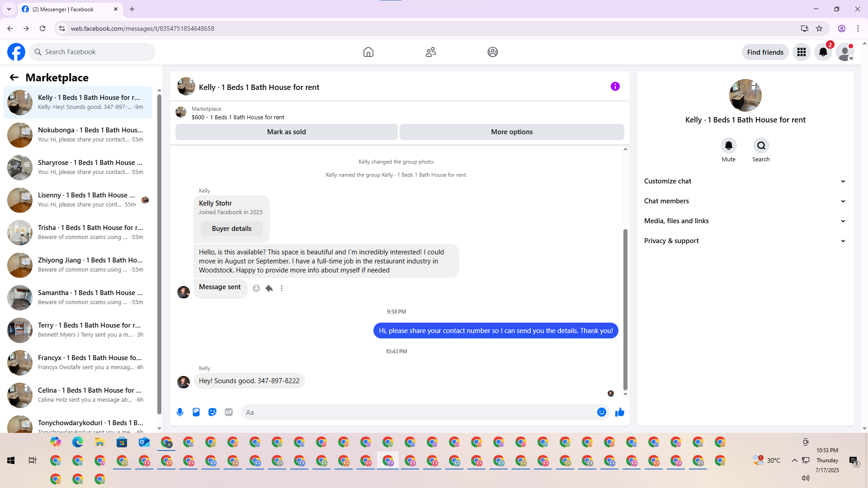Image resolution: width=868 pixels, height=488 pixels.
Task: Open Facebook home feed icon
Action: (368, 52)
